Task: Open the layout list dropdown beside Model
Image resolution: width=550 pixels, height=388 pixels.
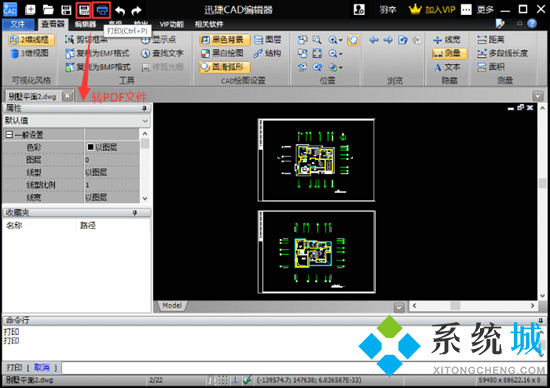Action: coord(399,308)
